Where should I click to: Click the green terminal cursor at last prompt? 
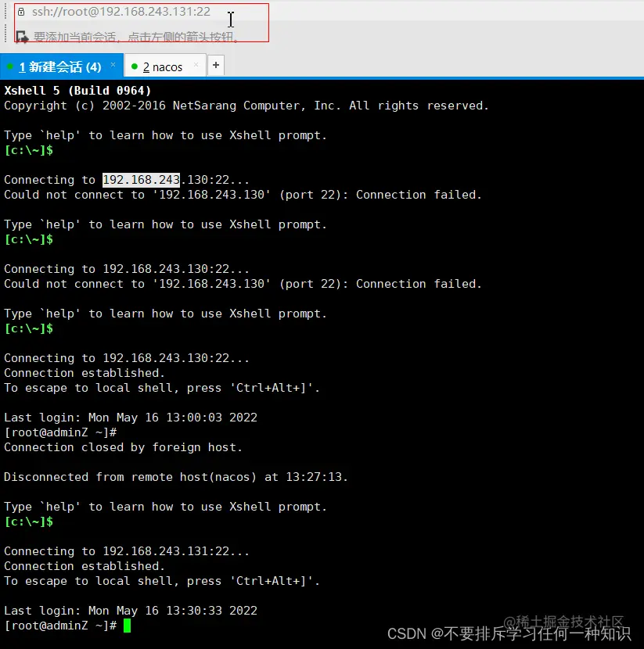click(127, 626)
